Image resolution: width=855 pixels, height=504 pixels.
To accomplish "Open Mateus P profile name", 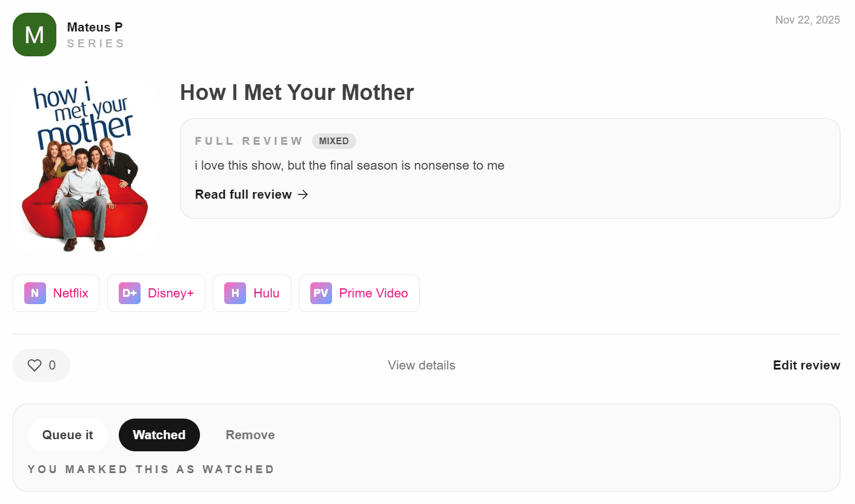I will click(95, 27).
